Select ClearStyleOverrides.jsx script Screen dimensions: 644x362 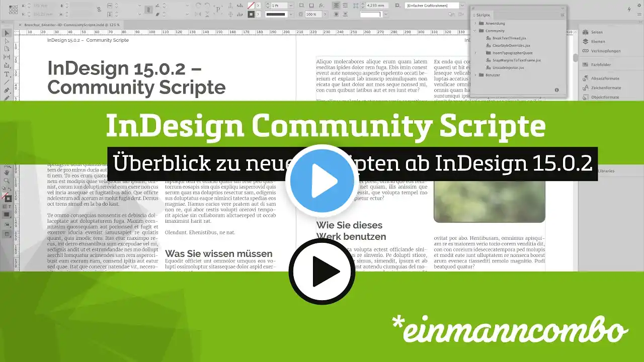[511, 45]
